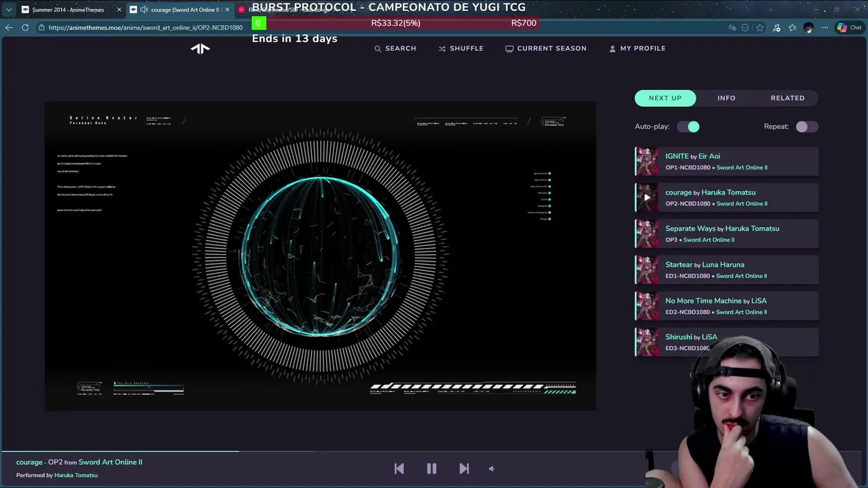The height and width of the screenshot is (488, 868).
Task: Open the SEARCH navigation link
Action: 395,49
